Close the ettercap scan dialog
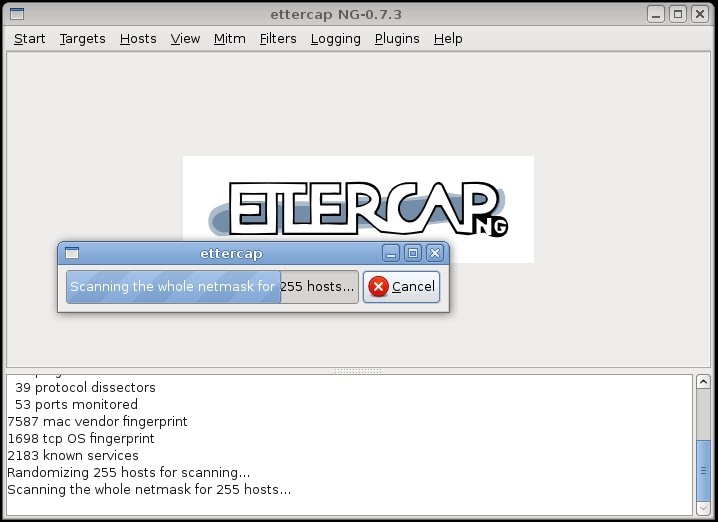Image resolution: width=718 pixels, height=522 pixels. pos(434,253)
